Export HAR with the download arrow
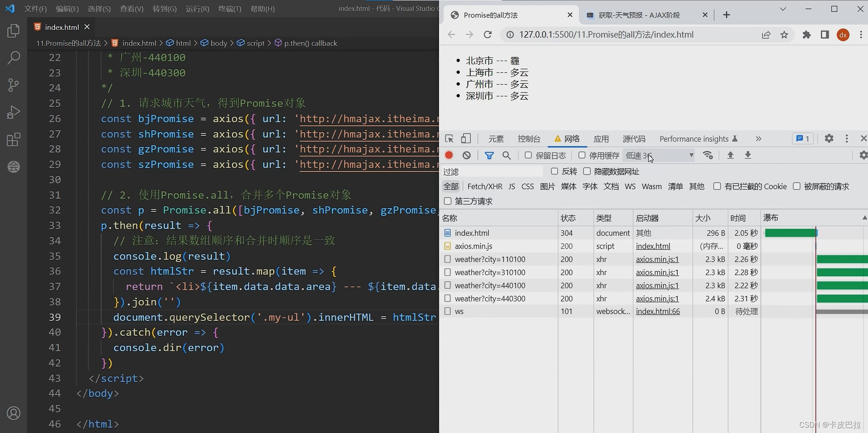Screen dimensions: 868x433 [748, 155]
